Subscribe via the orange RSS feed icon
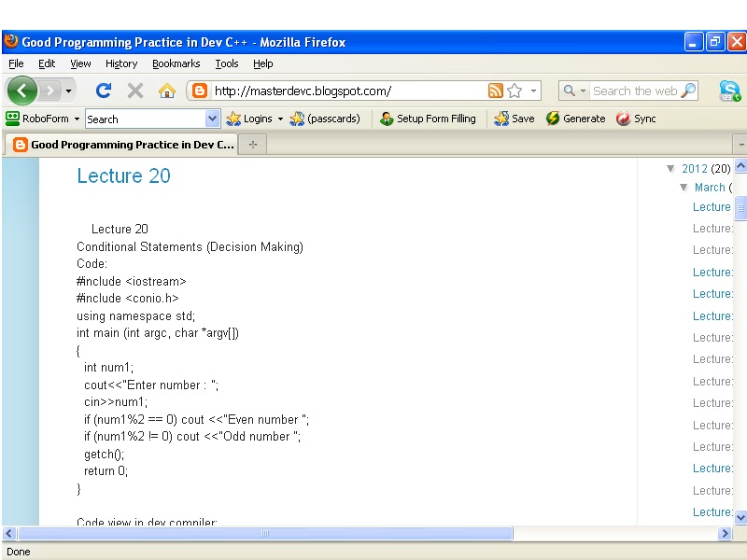Viewport: 747px width, 560px height. click(496, 91)
